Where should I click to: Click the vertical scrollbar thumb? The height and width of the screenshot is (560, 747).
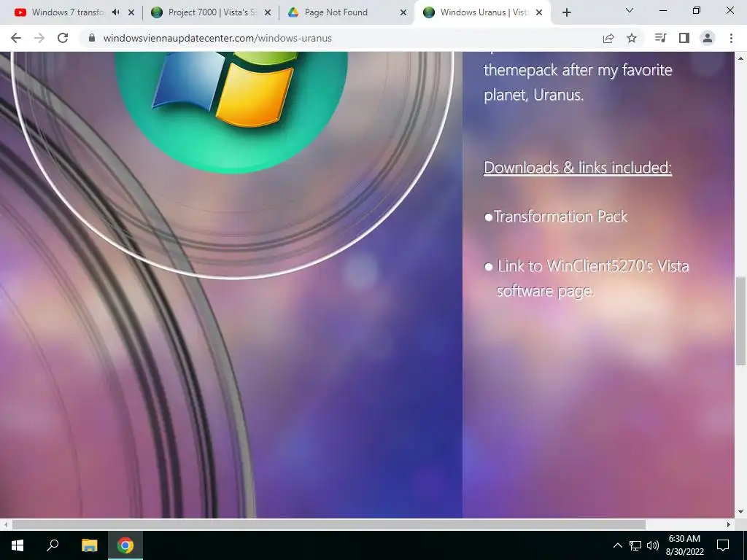740,321
